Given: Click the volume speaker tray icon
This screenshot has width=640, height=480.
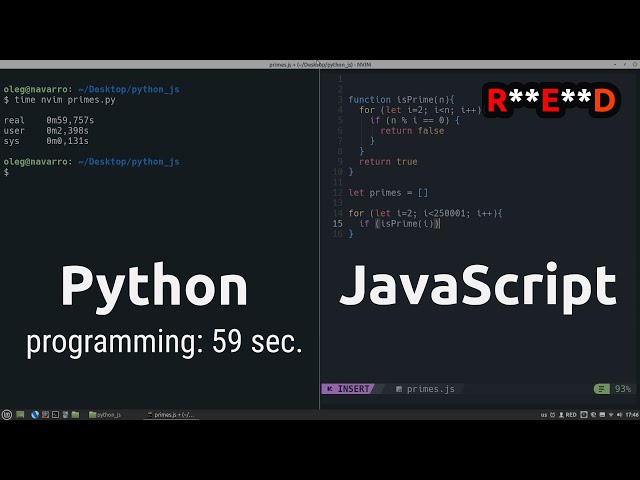Looking at the screenshot, I should (619, 415).
